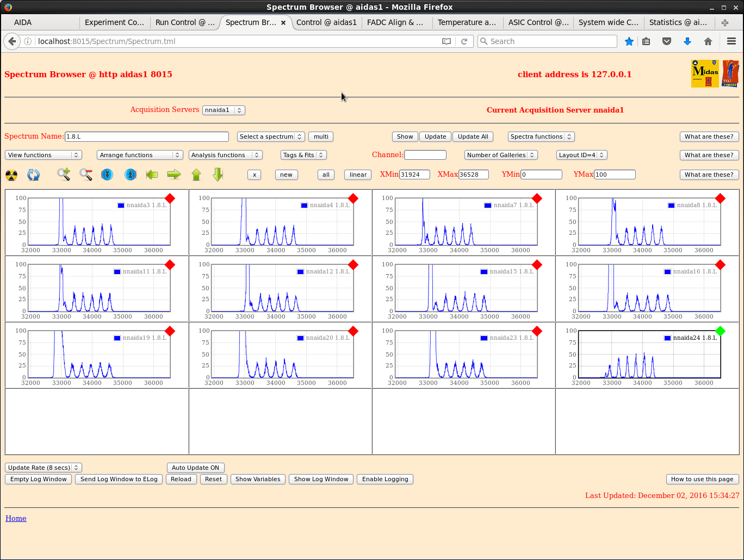Switch to the Run Control tab

pos(184,22)
